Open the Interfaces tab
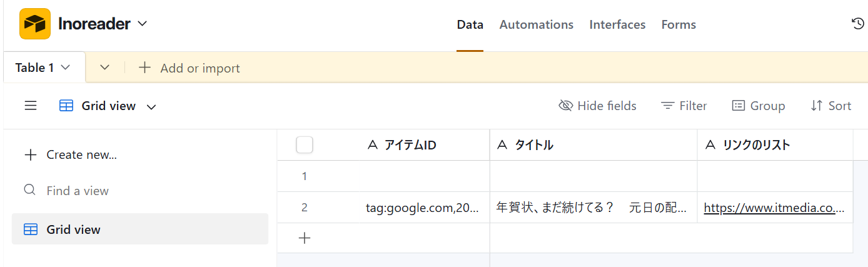 click(617, 24)
